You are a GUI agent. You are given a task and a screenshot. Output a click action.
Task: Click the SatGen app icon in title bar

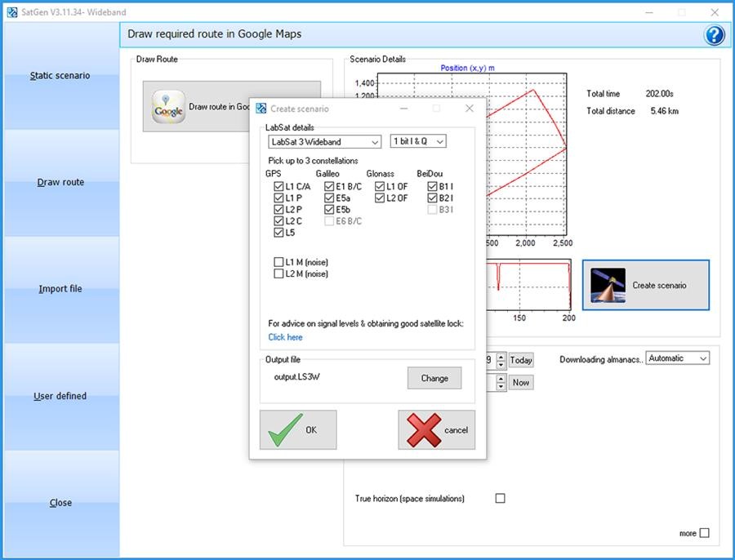pyautogui.click(x=12, y=12)
